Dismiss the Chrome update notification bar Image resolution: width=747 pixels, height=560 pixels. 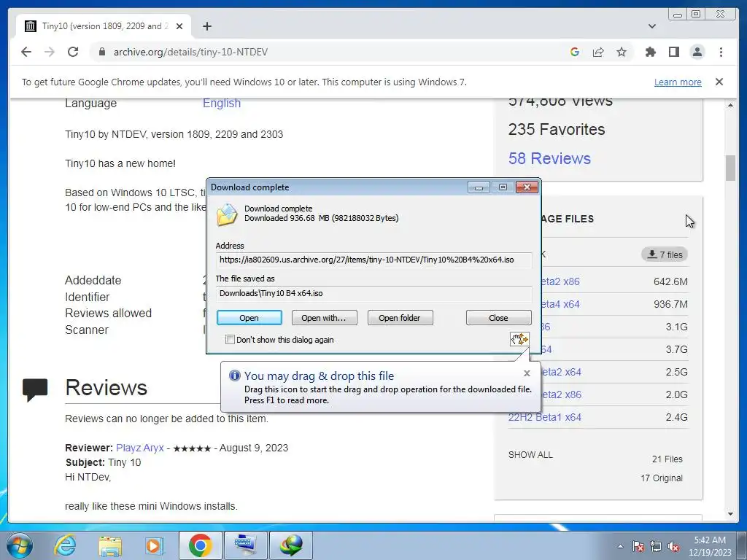(x=719, y=82)
